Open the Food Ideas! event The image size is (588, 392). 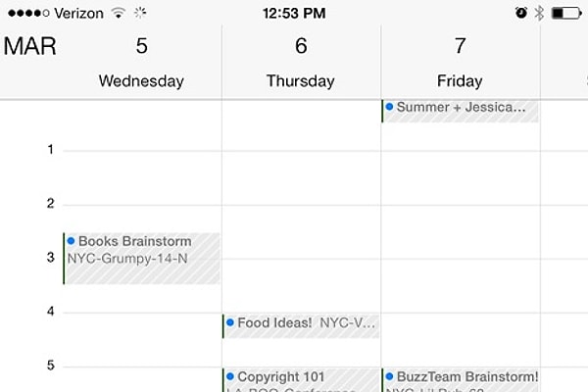pyautogui.click(x=301, y=326)
